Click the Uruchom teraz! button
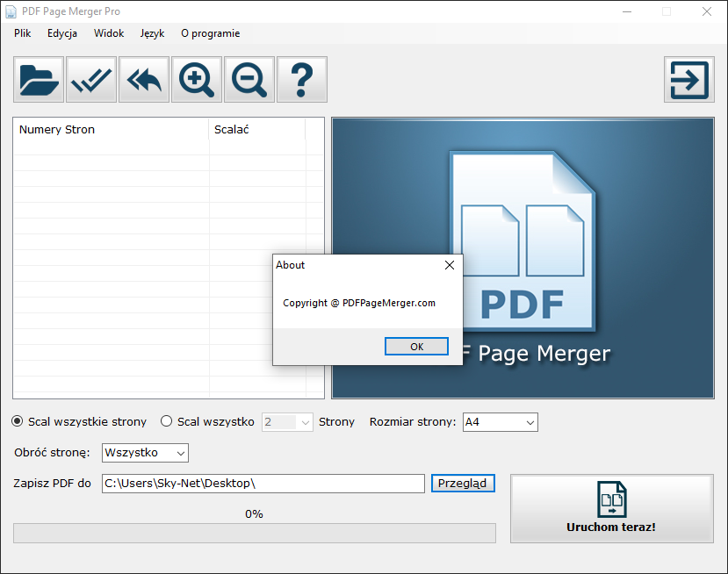The height and width of the screenshot is (574, 728). tap(611, 508)
